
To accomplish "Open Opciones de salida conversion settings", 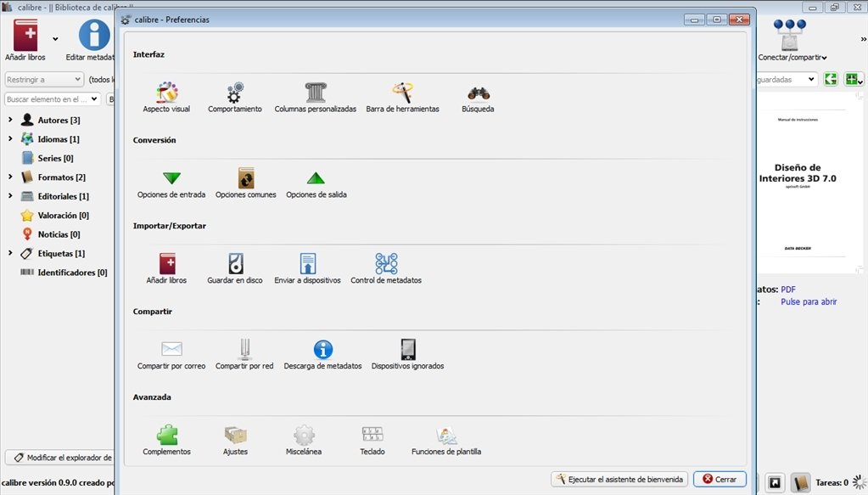I will (316, 183).
